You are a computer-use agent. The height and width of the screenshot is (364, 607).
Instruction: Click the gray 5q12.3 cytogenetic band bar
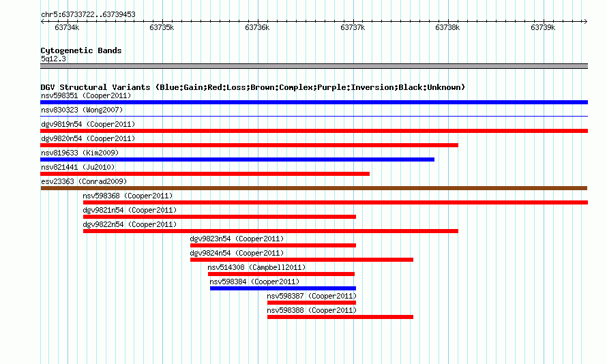pyautogui.click(x=314, y=66)
